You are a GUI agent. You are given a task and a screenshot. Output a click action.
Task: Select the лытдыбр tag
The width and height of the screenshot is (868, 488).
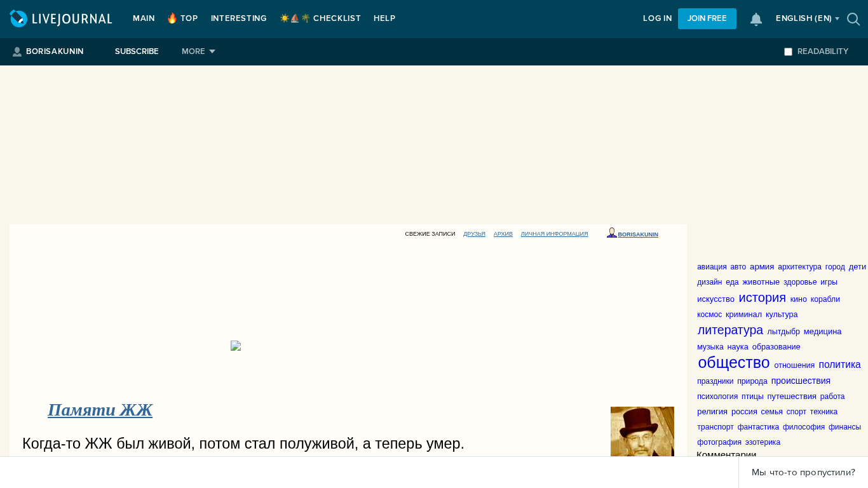pos(783,332)
